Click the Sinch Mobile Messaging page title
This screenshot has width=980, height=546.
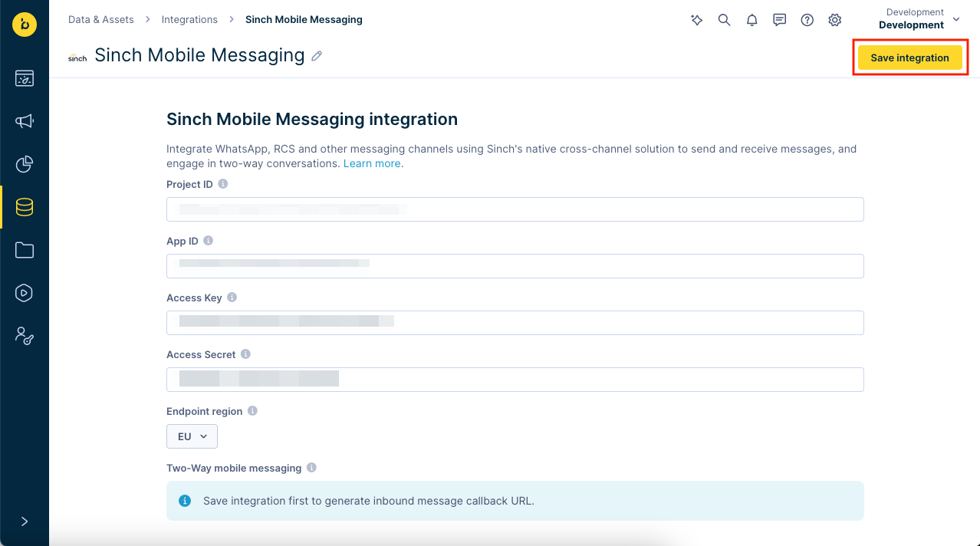tap(199, 55)
